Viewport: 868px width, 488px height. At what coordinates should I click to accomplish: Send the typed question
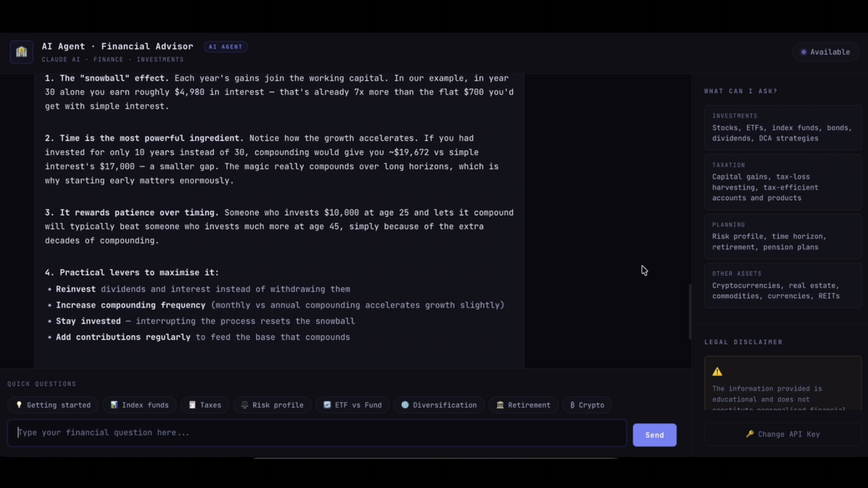click(654, 435)
